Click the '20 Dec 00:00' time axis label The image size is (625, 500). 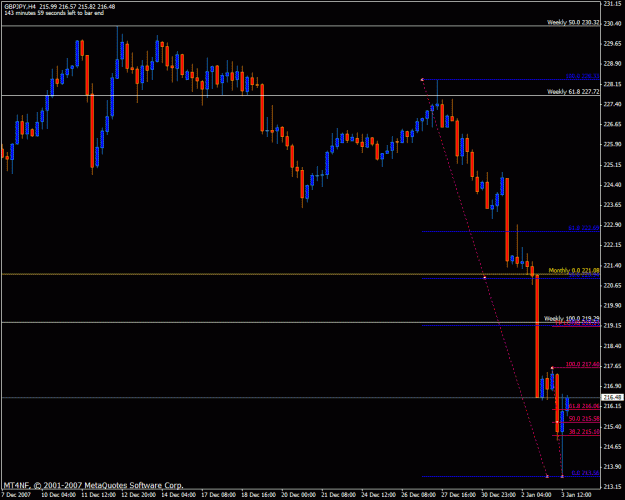[299, 495]
